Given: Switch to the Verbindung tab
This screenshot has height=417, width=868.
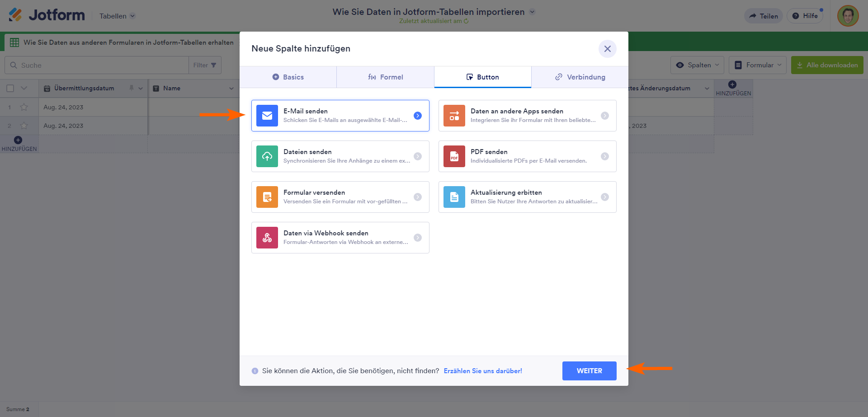Looking at the screenshot, I should pyautogui.click(x=580, y=77).
